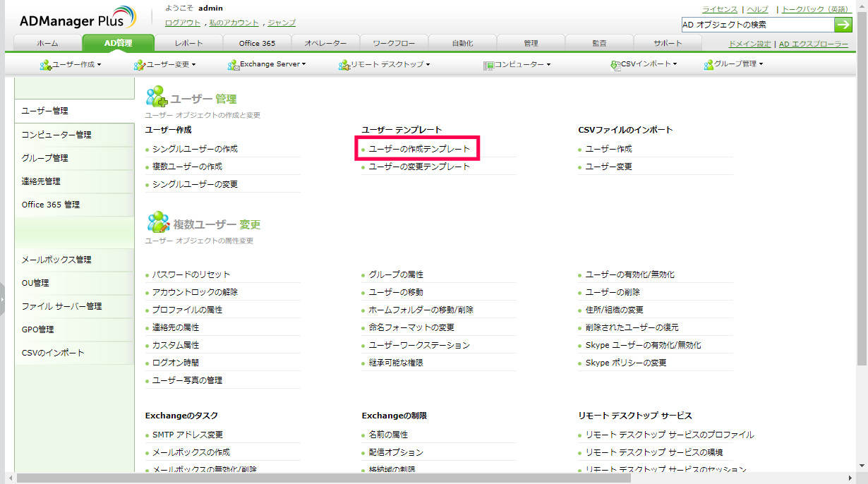Open 連絡先管理 in the sidebar
Image resolution: width=868 pixels, height=484 pixels.
pos(74,181)
